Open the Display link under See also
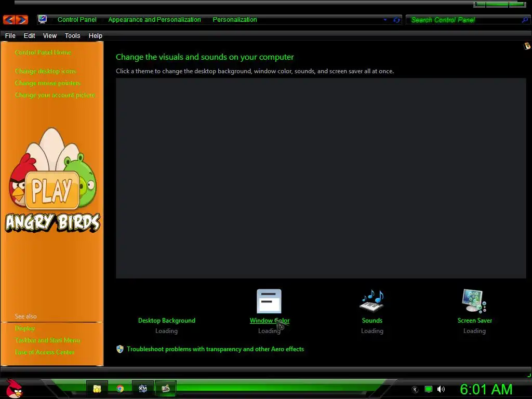The width and height of the screenshot is (532, 399). pos(25,328)
